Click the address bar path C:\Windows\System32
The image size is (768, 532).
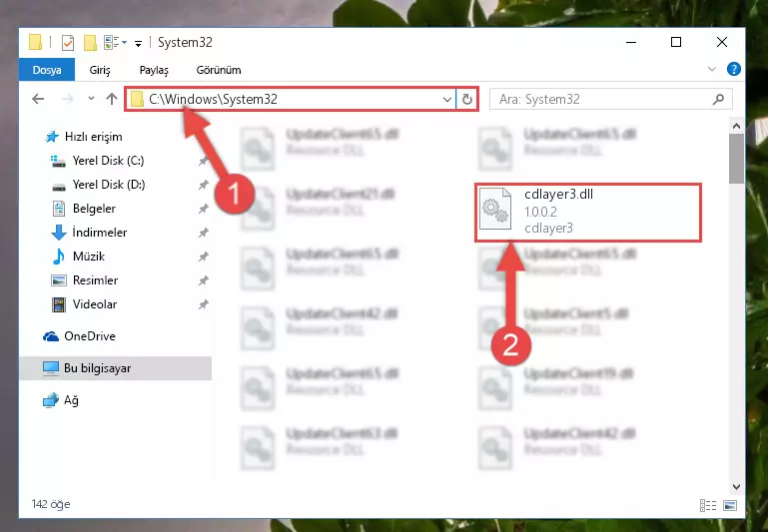tap(213, 99)
